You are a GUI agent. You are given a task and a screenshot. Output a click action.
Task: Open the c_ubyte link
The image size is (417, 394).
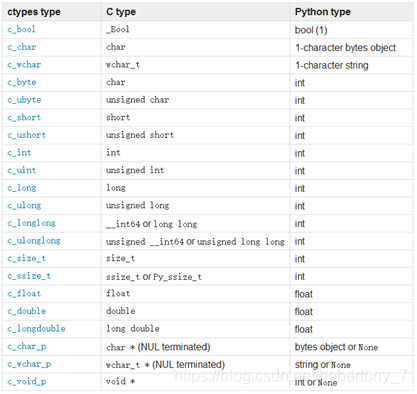24,100
